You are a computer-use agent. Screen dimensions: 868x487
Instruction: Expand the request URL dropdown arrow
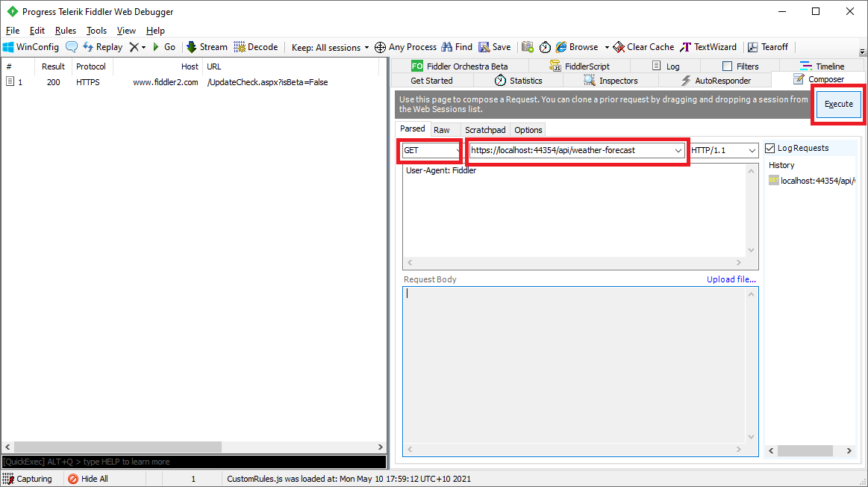point(678,151)
